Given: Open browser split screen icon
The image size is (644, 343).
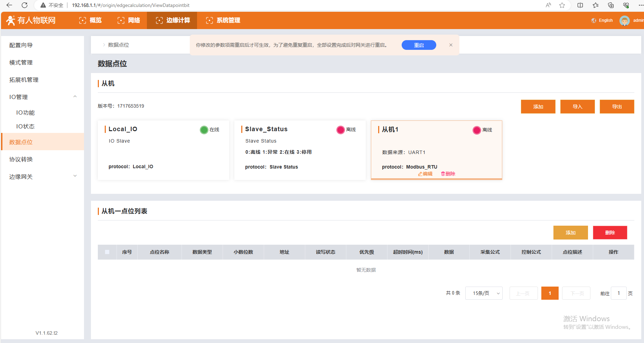Looking at the screenshot, I should tap(580, 5).
